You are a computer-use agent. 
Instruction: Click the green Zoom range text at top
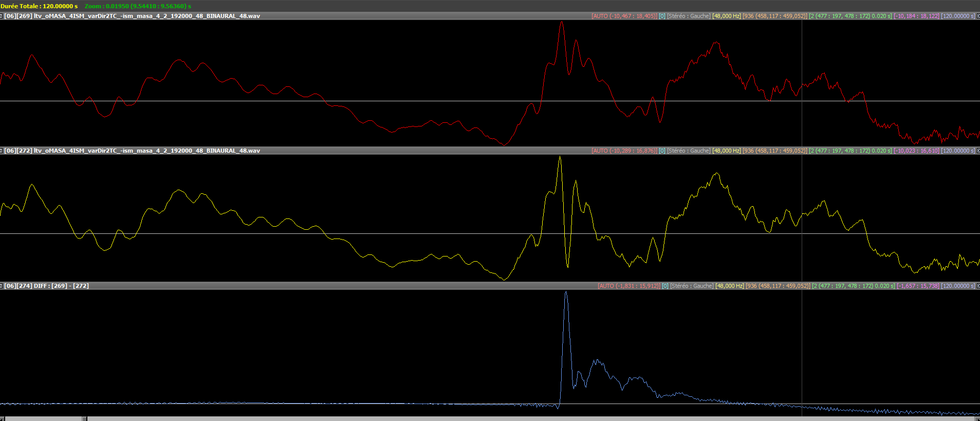point(138,6)
